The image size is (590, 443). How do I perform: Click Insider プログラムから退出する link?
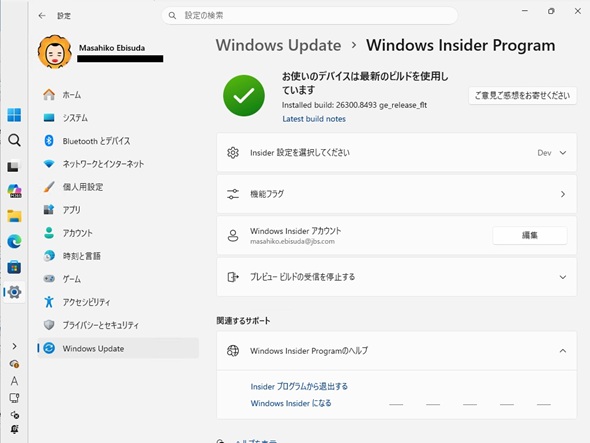[299, 387]
